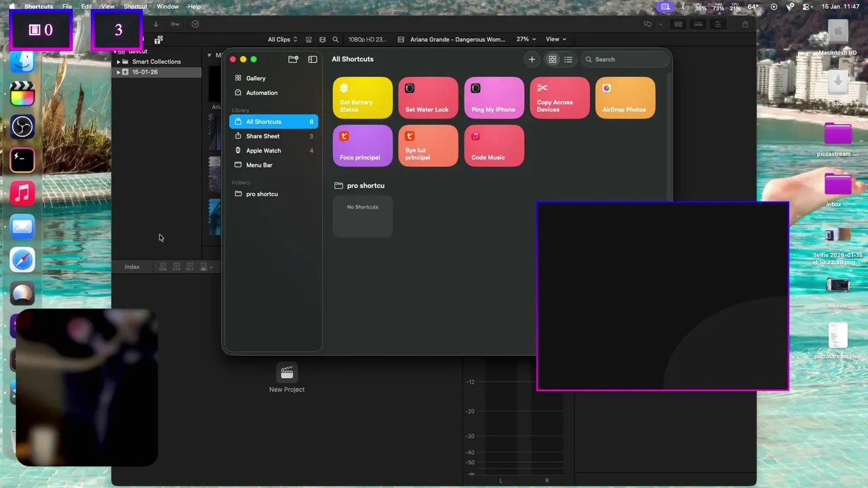This screenshot has height=488, width=868.
Task: Open the 27% zoom dropdown in Final Cut
Action: pos(526,39)
